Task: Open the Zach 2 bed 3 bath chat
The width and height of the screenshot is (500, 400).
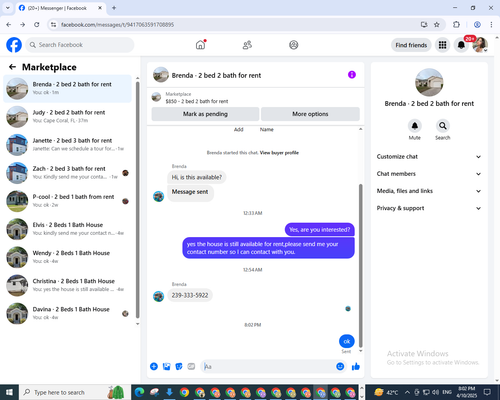Action: pos(67,173)
